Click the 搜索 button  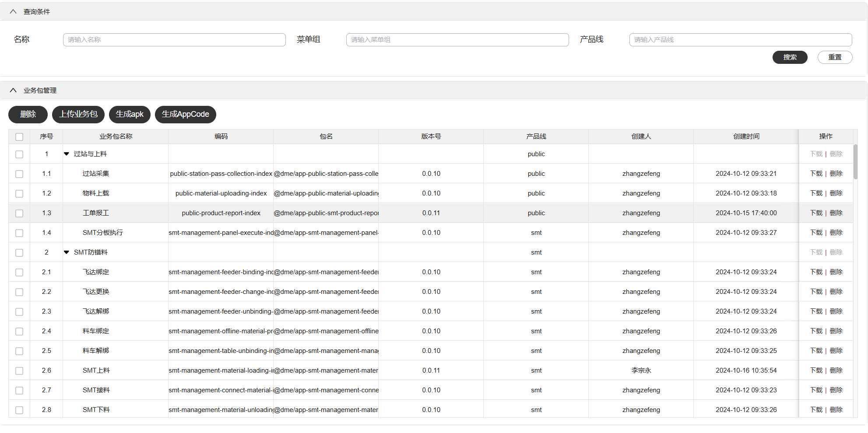790,57
